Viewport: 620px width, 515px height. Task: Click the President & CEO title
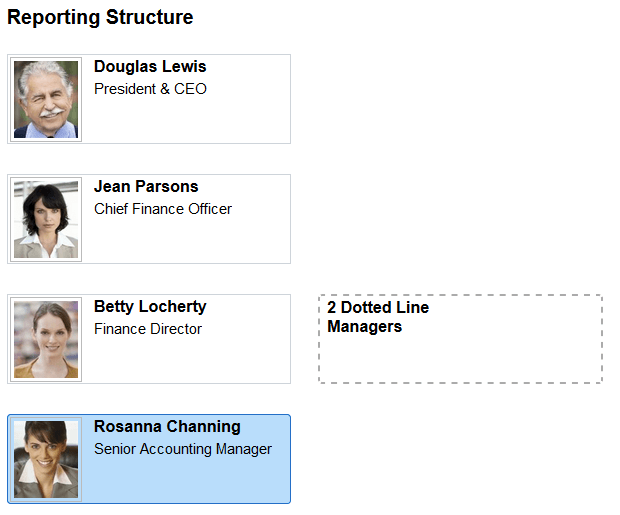(150, 89)
